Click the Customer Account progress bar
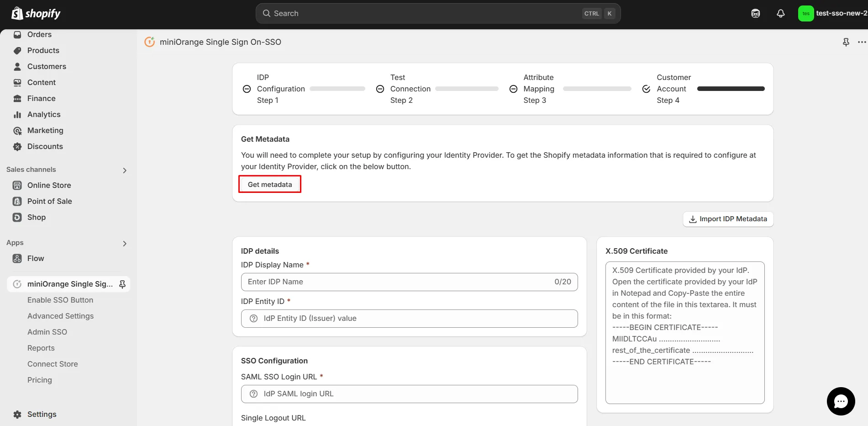Image resolution: width=868 pixels, height=426 pixels. pyautogui.click(x=731, y=89)
